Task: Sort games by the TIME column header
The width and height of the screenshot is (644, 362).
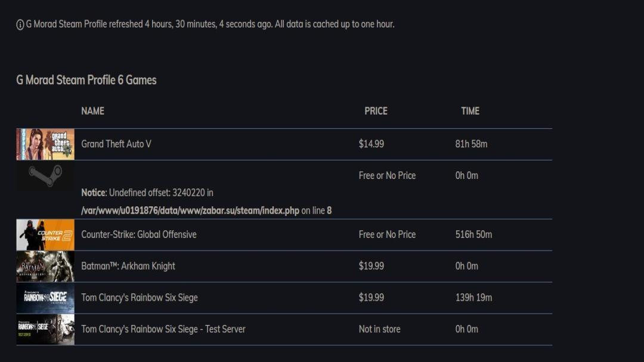Action: (x=470, y=111)
